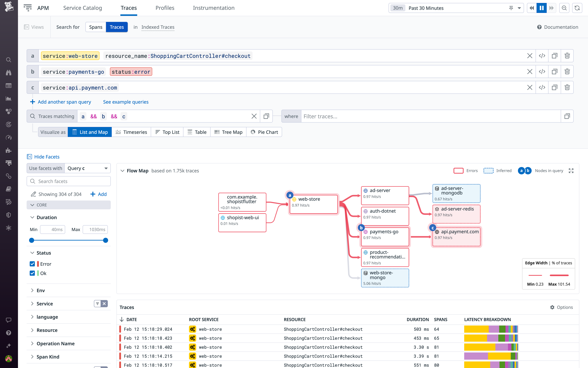Open Watchdog from the left sidebar
The image size is (588, 368).
8,72
